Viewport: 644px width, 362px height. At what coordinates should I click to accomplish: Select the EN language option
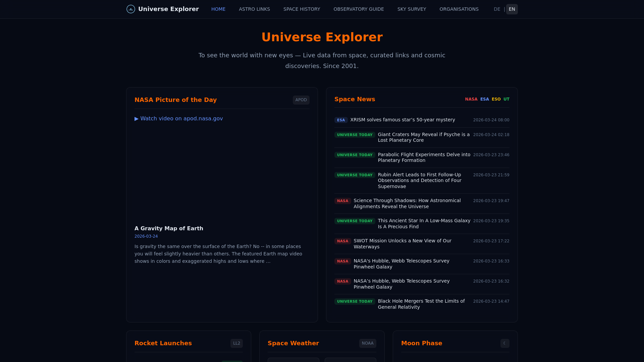[512, 9]
